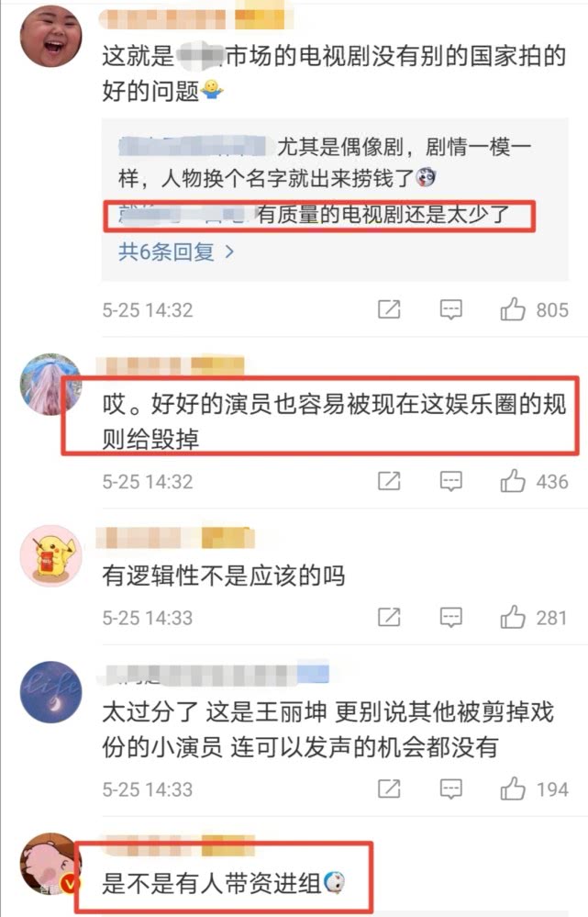Like the comment with 805 likes

tap(513, 309)
